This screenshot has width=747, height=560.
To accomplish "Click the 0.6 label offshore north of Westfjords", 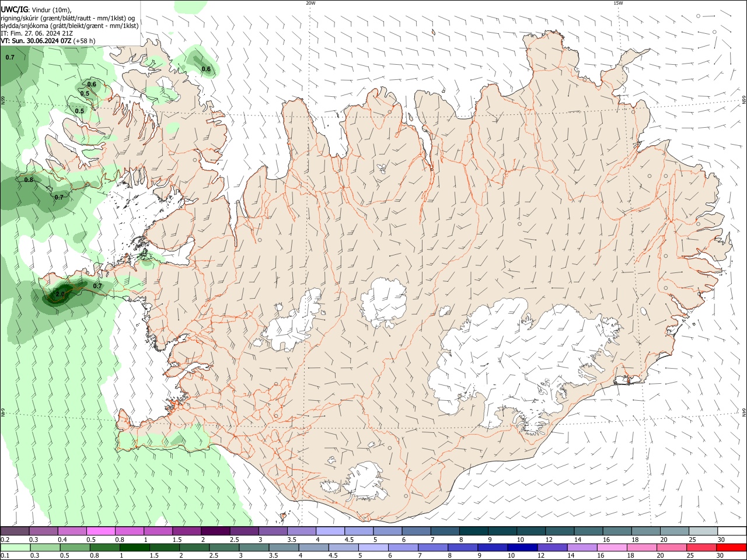I will pos(206,69).
